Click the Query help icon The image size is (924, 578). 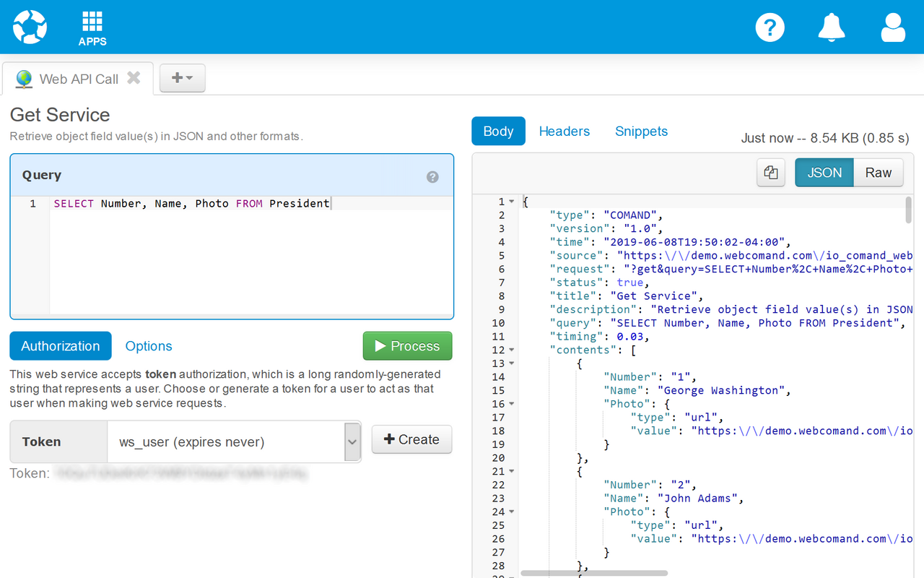click(x=432, y=176)
